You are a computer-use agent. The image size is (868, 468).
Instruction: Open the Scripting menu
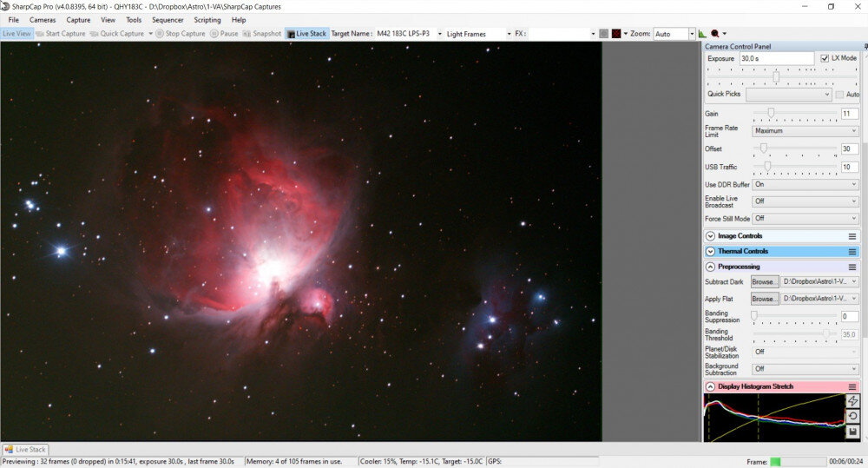pos(207,20)
